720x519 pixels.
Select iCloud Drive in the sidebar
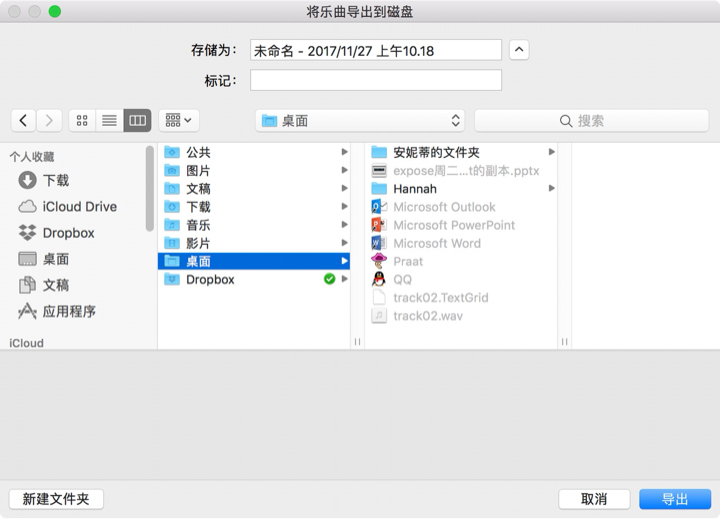[68, 207]
